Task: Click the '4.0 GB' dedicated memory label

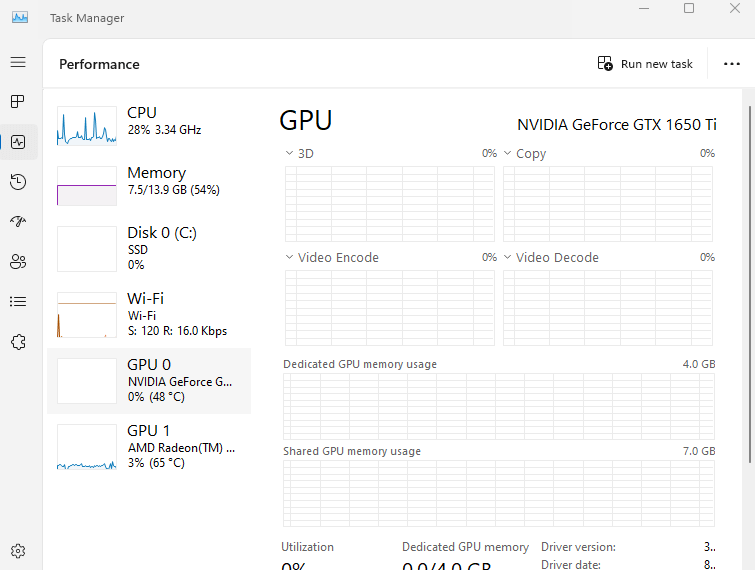Action: (699, 364)
